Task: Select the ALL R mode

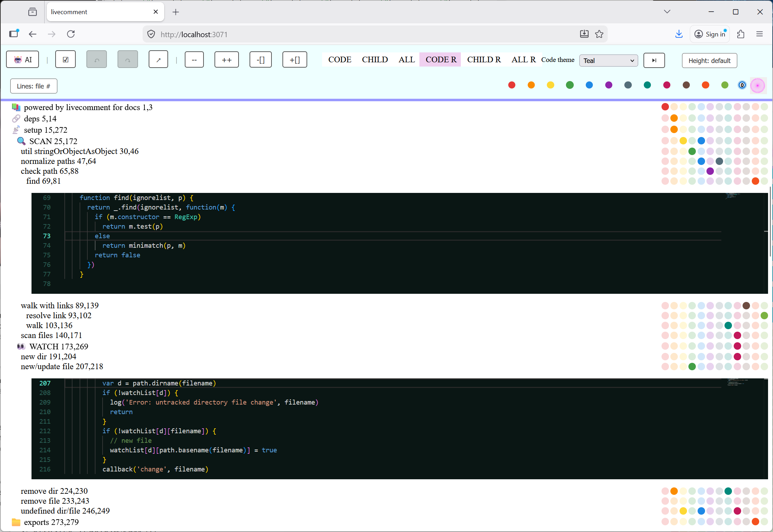Action: [x=523, y=59]
